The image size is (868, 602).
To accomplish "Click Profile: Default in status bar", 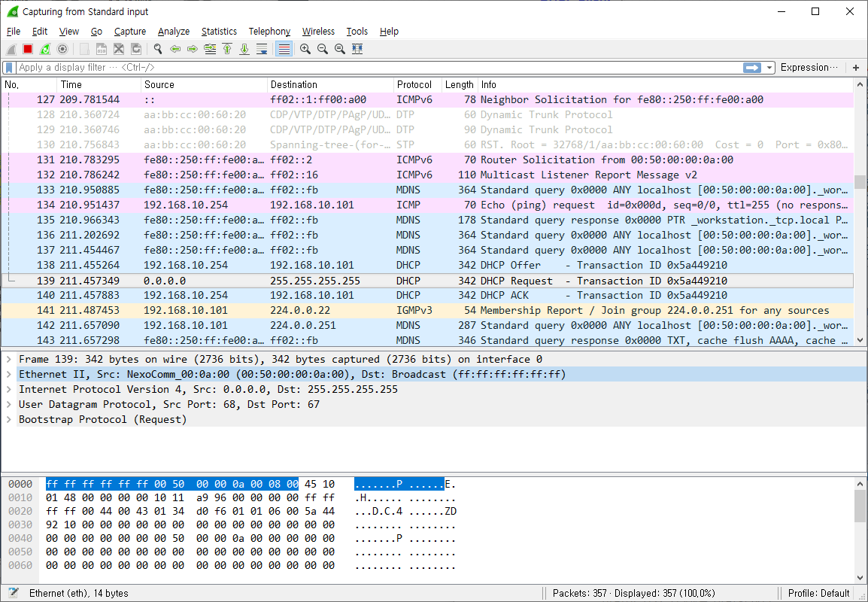I will (818, 593).
